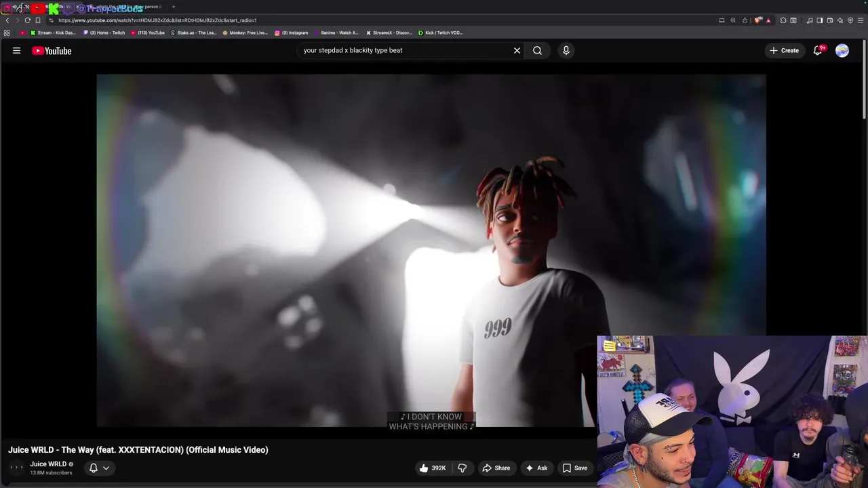The height and width of the screenshot is (488, 868).
Task: Clear the search box with the X
Action: (517, 50)
